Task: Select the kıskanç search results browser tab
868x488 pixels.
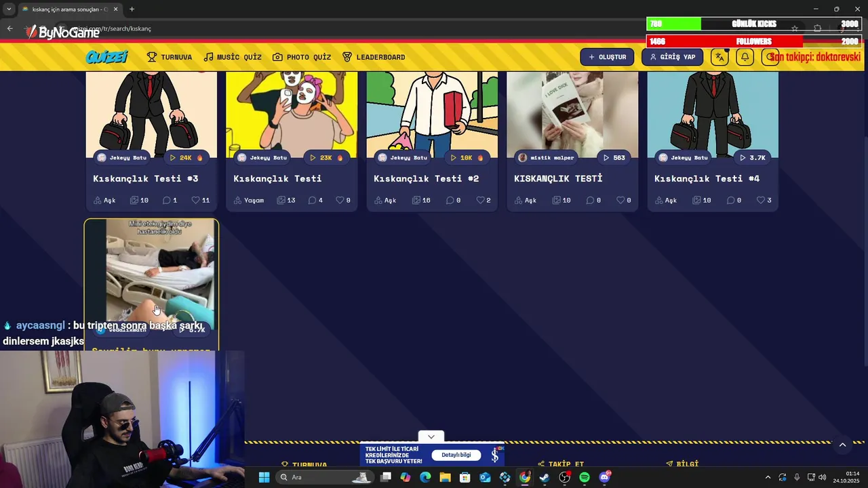Action: [68, 9]
